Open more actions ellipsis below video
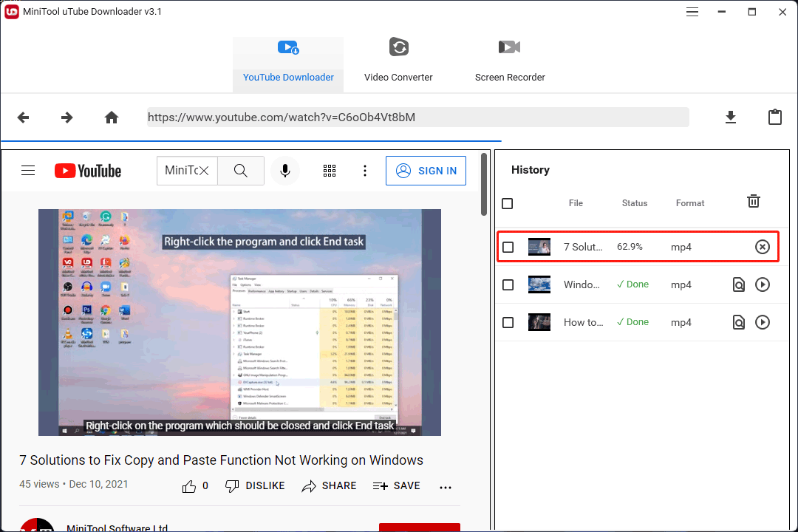Screen dimensions: 798x532 point(446,487)
